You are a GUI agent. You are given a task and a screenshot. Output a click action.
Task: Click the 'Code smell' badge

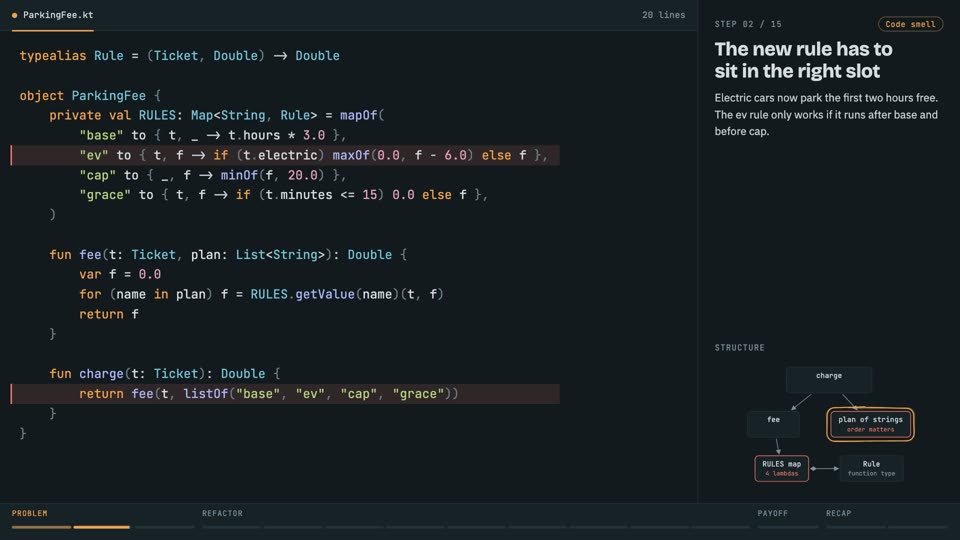click(910, 24)
